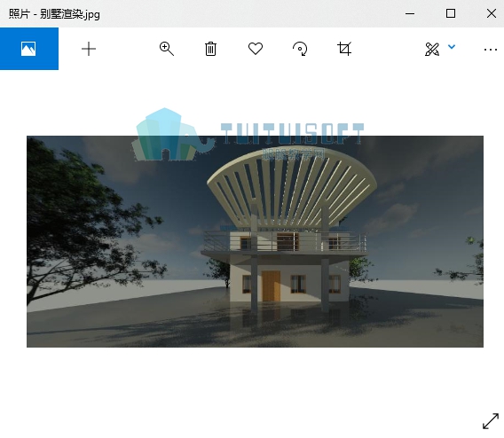The image size is (504, 438).
Task: Close the Photos window
Action: click(492, 13)
